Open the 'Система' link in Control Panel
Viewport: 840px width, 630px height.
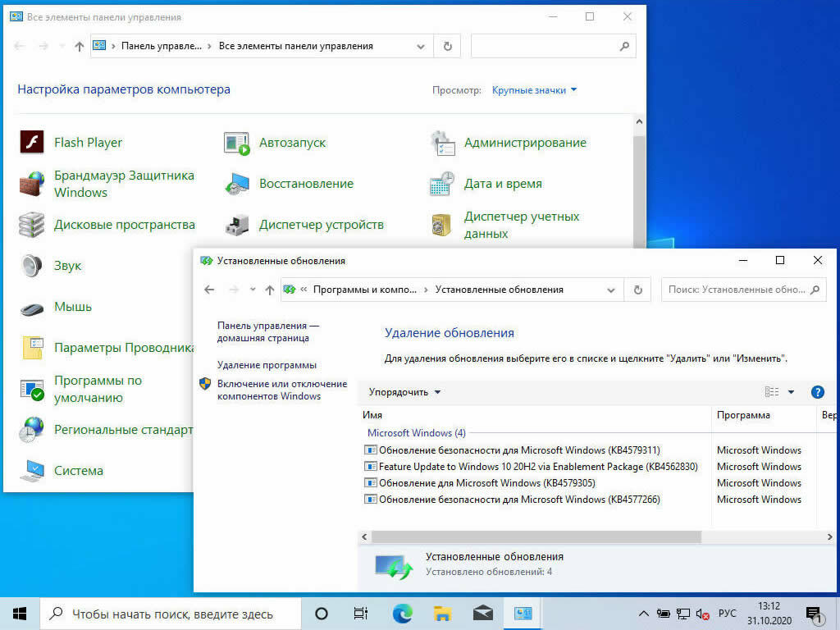point(79,471)
